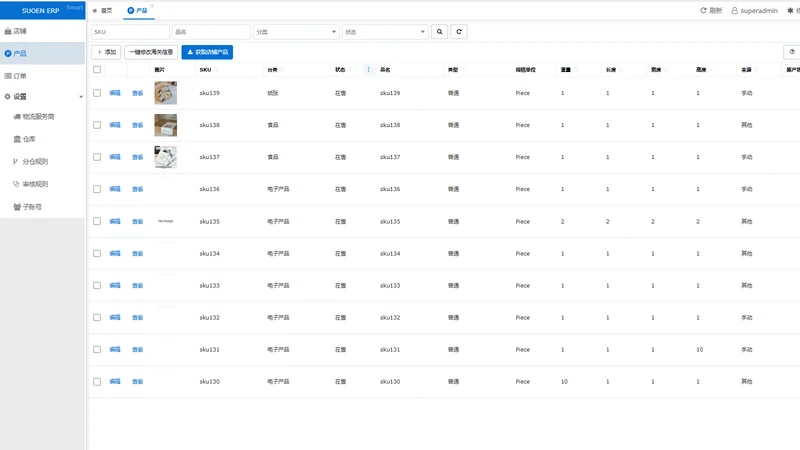The image size is (800, 450).
Task: Check the sku133 row checkbox
Action: (x=97, y=285)
